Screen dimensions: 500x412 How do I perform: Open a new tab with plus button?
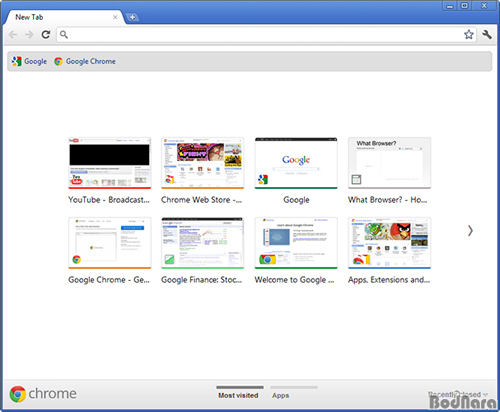click(132, 17)
